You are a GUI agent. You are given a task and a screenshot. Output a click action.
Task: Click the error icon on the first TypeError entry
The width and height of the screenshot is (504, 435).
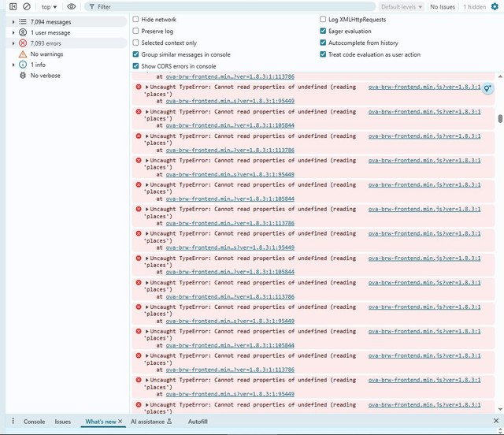[x=139, y=87]
